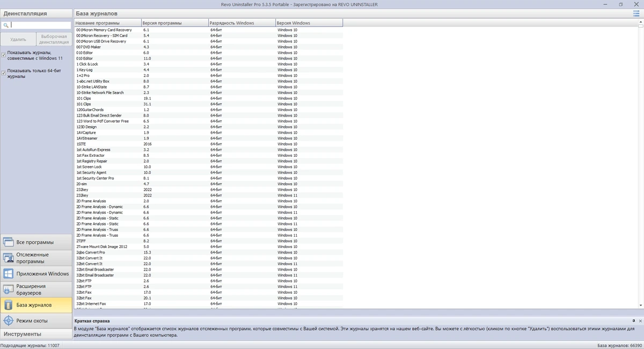The width and height of the screenshot is (644, 349).
Task: Select 001Micron Recovery - SIM Card row
Action: (x=208, y=35)
